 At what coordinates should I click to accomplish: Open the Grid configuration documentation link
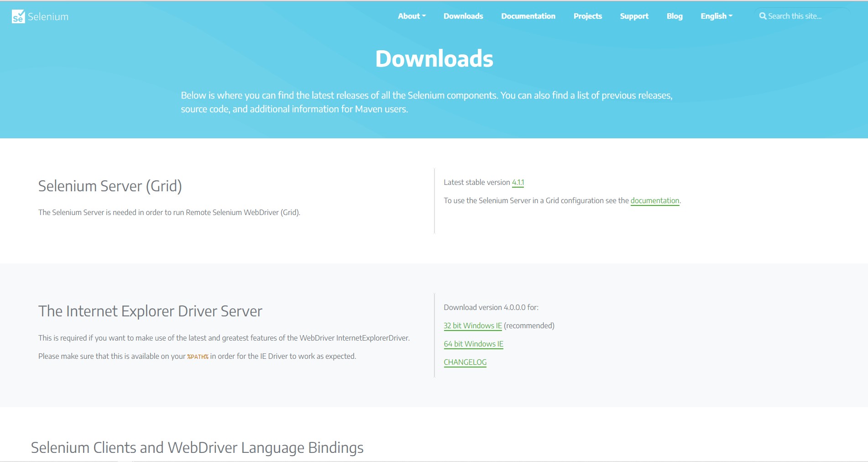[654, 200]
